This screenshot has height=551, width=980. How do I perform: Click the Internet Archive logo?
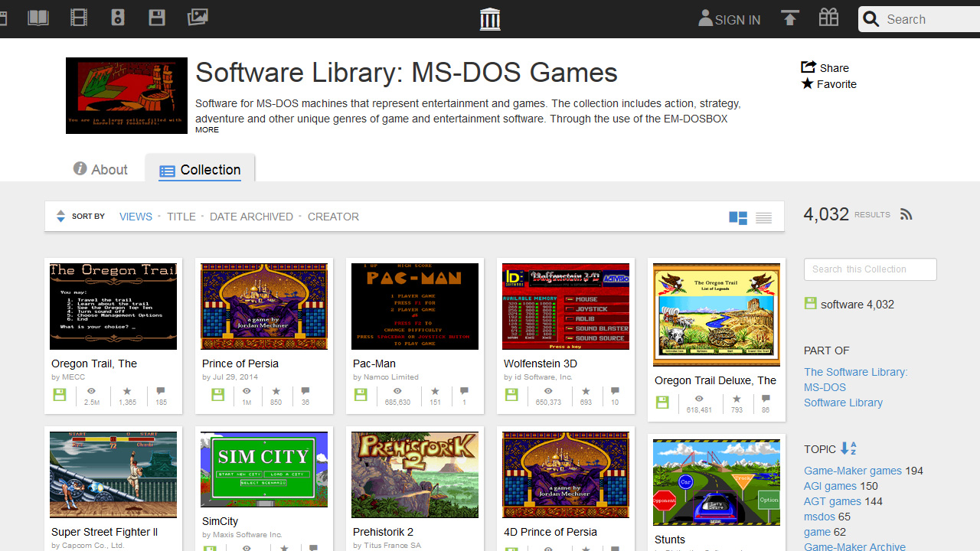(x=490, y=18)
